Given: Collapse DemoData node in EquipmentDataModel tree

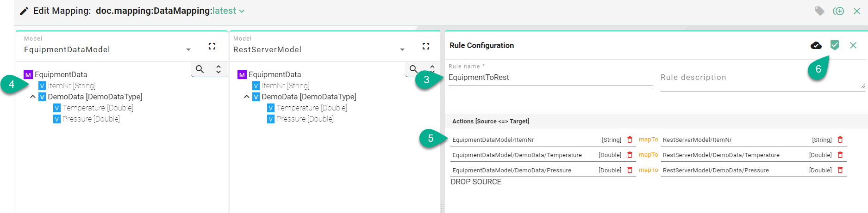Looking at the screenshot, I should tap(33, 97).
